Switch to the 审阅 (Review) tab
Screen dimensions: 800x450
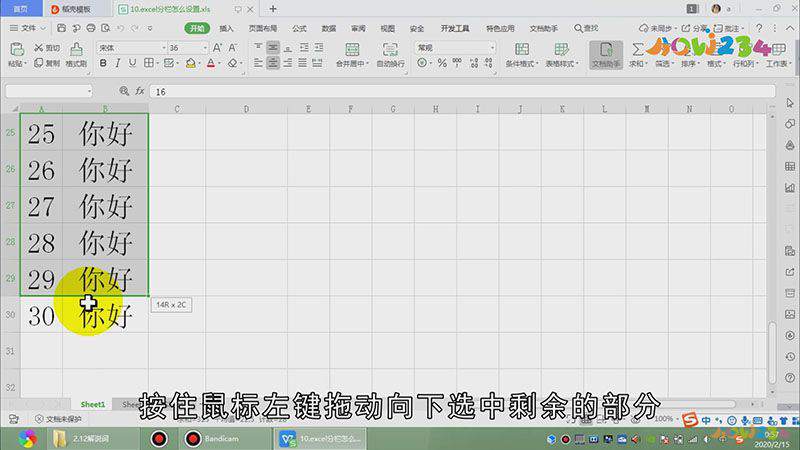pyautogui.click(x=358, y=29)
